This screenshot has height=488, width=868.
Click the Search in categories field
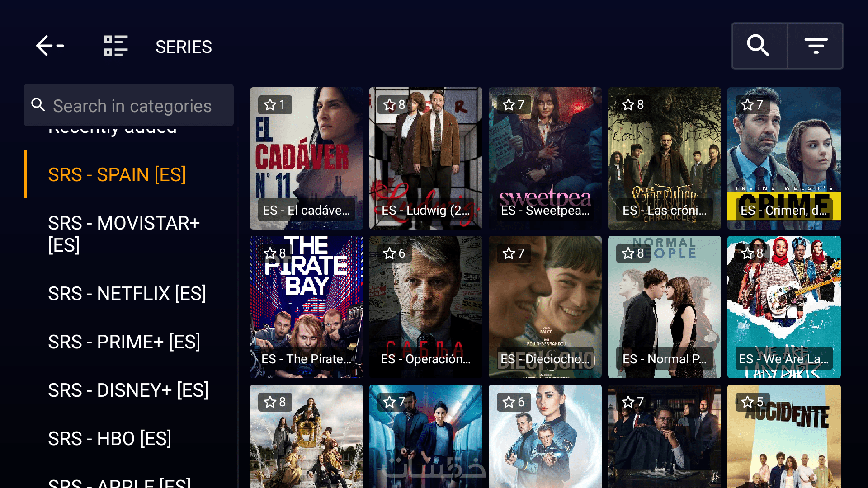pyautogui.click(x=129, y=105)
